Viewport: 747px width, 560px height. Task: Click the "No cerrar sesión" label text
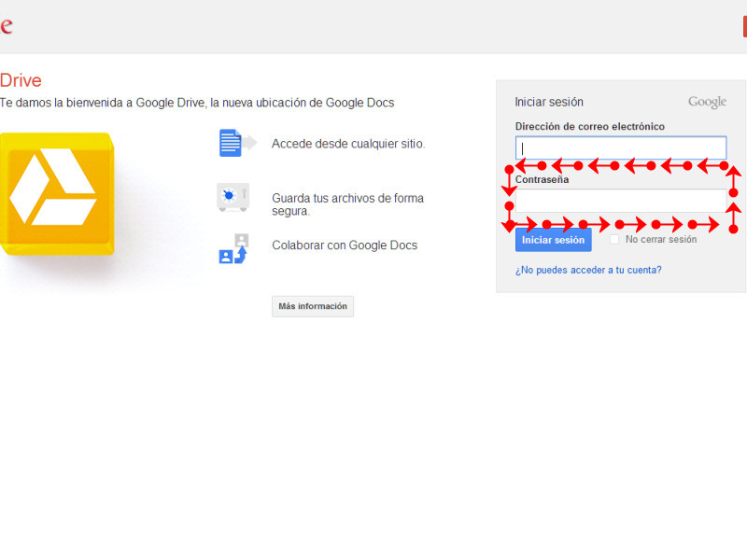click(x=661, y=240)
